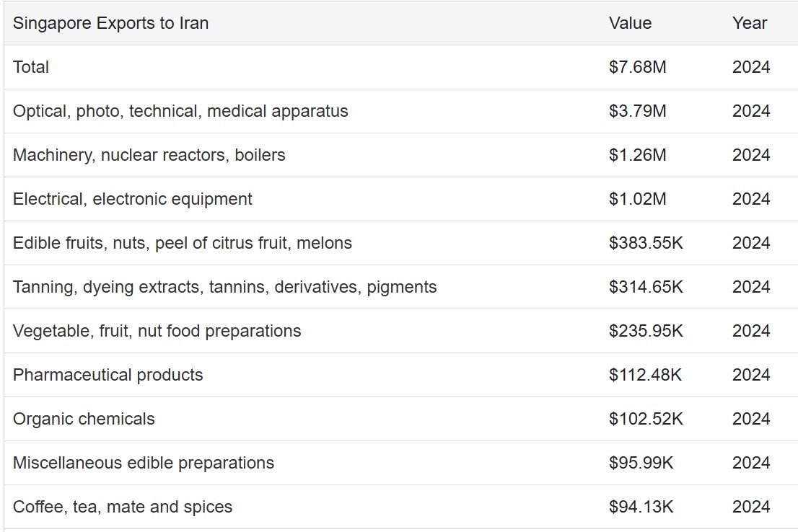The width and height of the screenshot is (798, 532).
Task: Open 'Coffee, tea, mate and spices' entry
Action: pyautogui.click(x=122, y=507)
